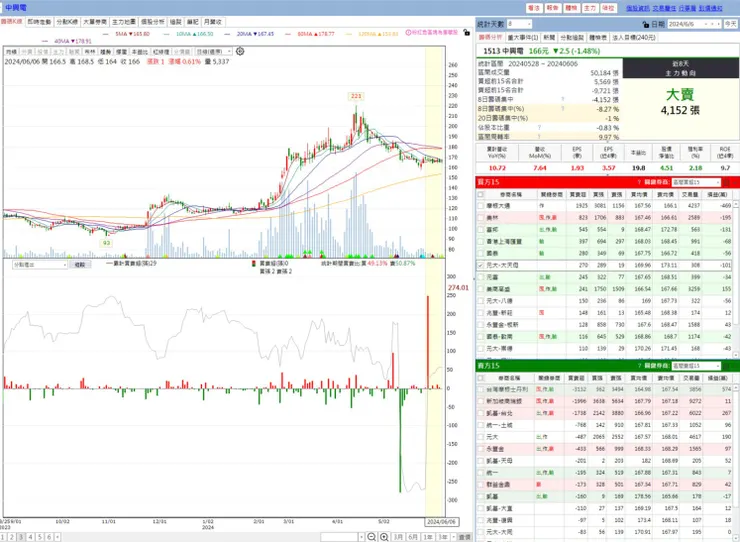Tick the checkbox for 群益金鼎 seller row
Image resolution: width=740 pixels, height=542 pixels.
tap(480, 484)
